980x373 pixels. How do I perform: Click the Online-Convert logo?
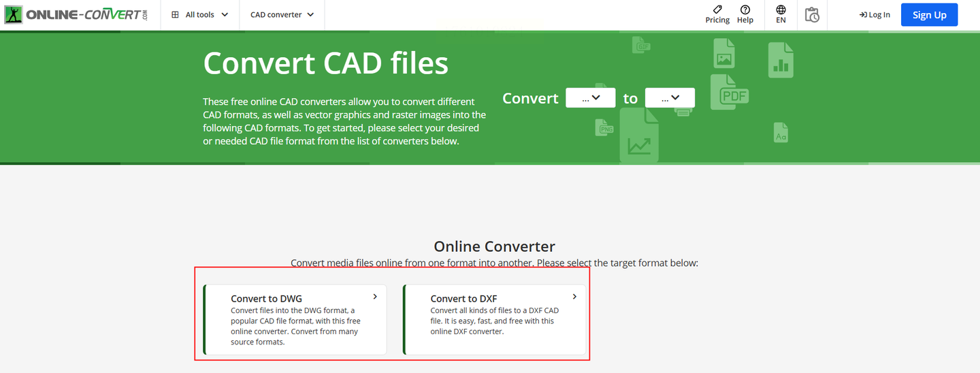tap(76, 14)
